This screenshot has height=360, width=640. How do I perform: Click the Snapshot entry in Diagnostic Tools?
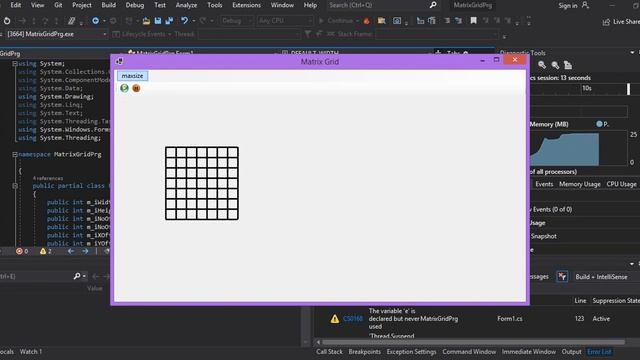coord(543,236)
